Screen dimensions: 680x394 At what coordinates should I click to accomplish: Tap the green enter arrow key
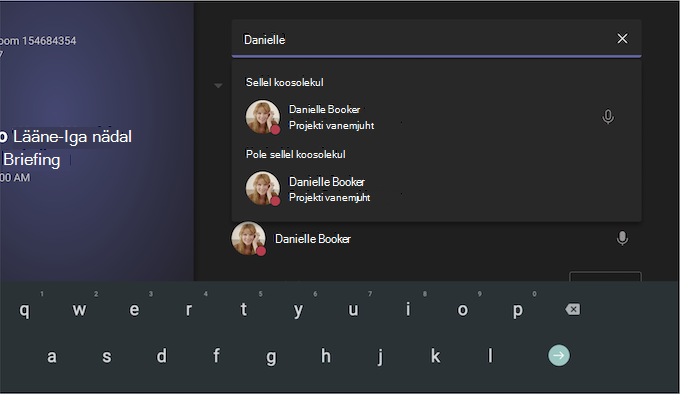click(x=559, y=355)
